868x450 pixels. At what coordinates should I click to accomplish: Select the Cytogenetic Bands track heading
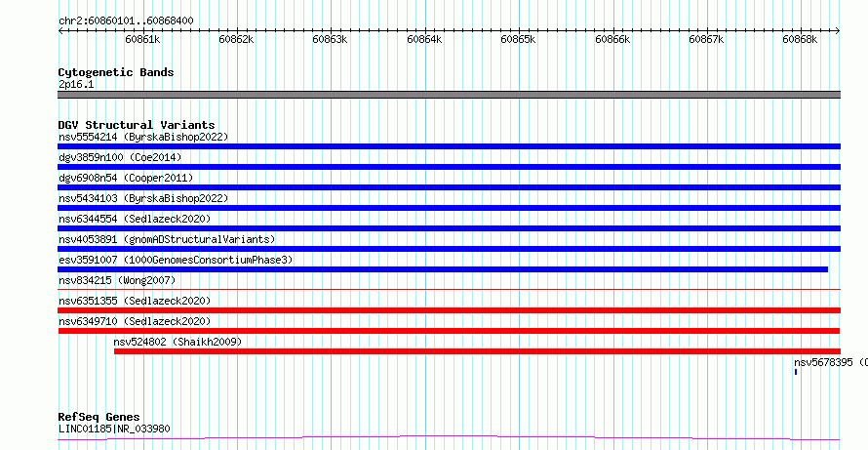(x=116, y=72)
